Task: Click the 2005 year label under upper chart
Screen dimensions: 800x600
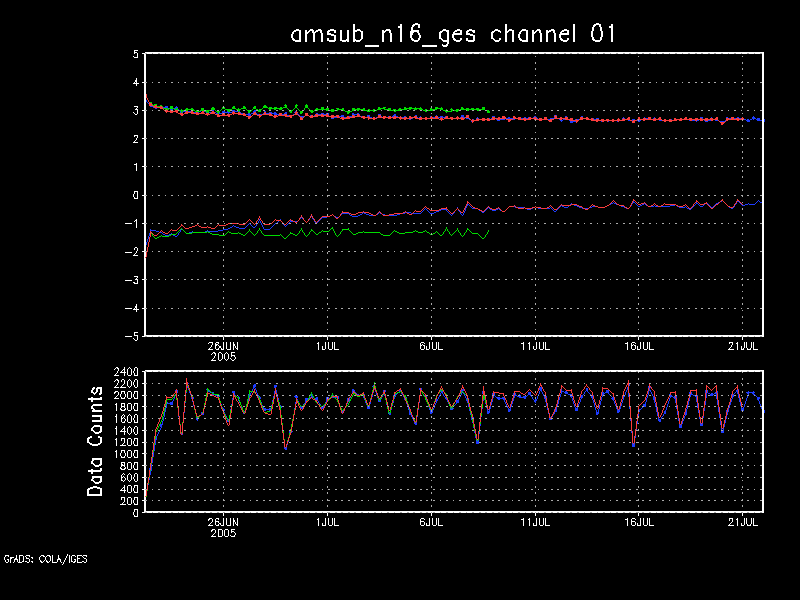Action: tap(222, 355)
